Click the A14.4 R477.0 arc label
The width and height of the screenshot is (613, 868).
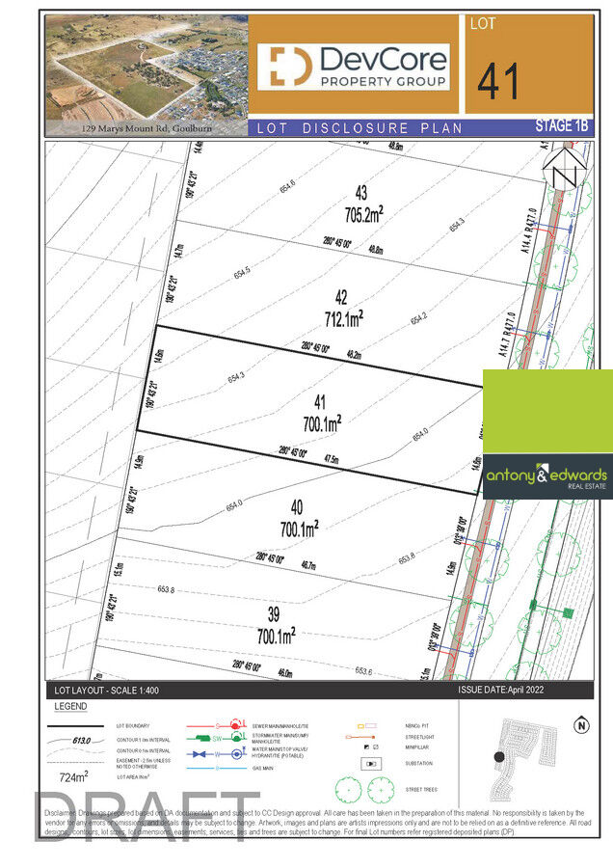528,231
